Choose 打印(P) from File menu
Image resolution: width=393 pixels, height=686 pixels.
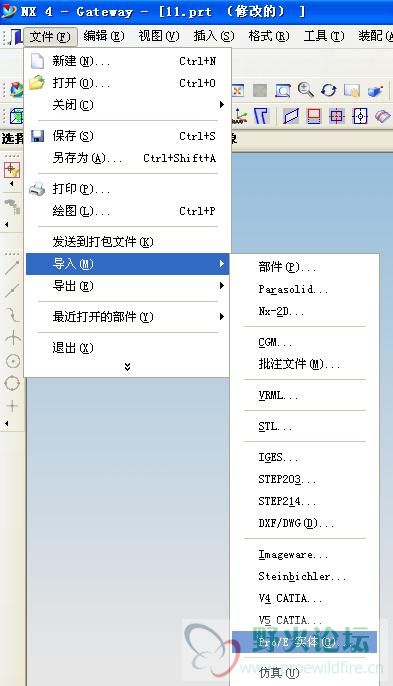coord(127,189)
